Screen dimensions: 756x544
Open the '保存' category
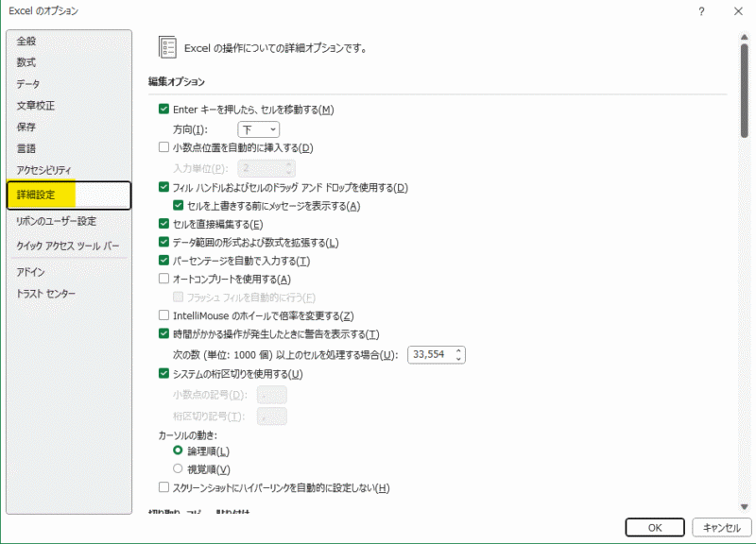pyautogui.click(x=69, y=127)
